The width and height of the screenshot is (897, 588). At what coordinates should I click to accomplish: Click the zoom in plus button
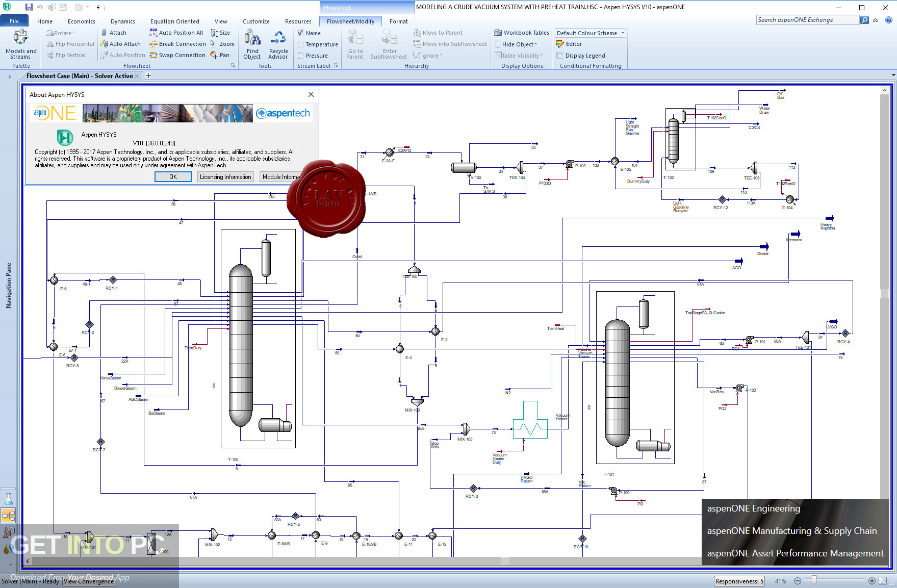click(872, 581)
